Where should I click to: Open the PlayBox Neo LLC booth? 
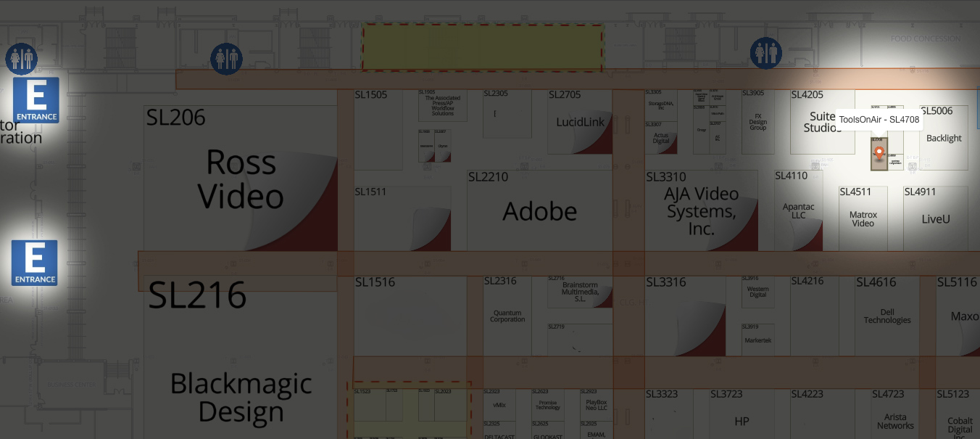tap(596, 405)
